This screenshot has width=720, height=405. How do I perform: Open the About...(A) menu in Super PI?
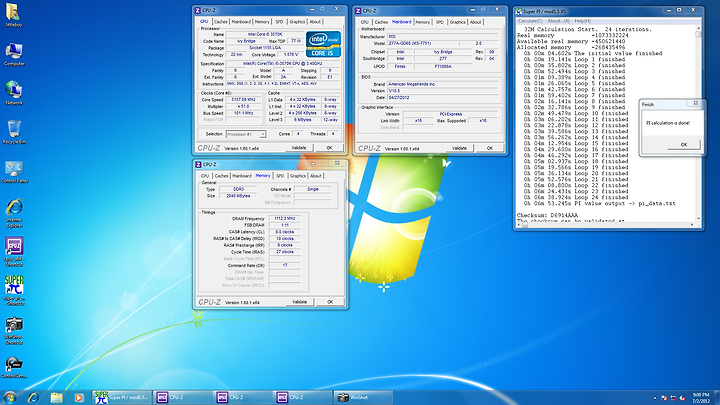(558, 21)
